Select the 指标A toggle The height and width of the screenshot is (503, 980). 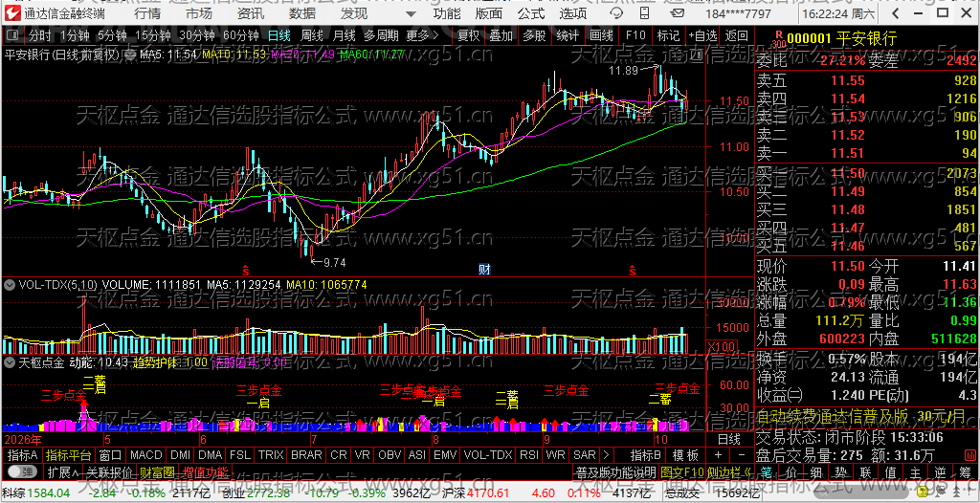coord(23,455)
